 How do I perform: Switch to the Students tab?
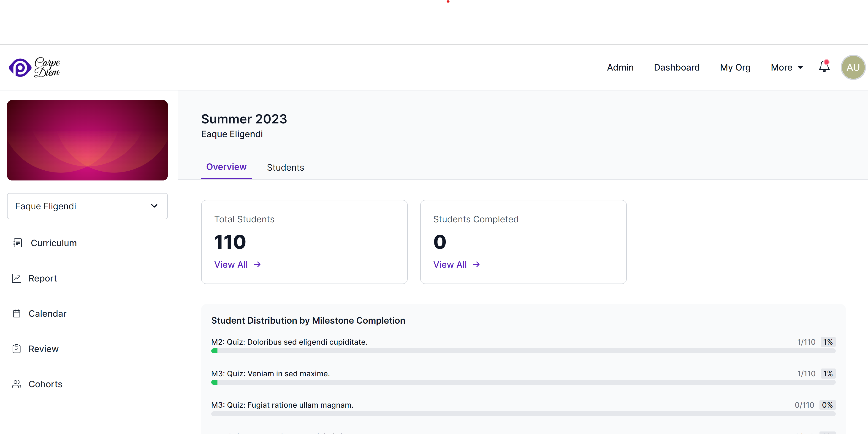(285, 167)
